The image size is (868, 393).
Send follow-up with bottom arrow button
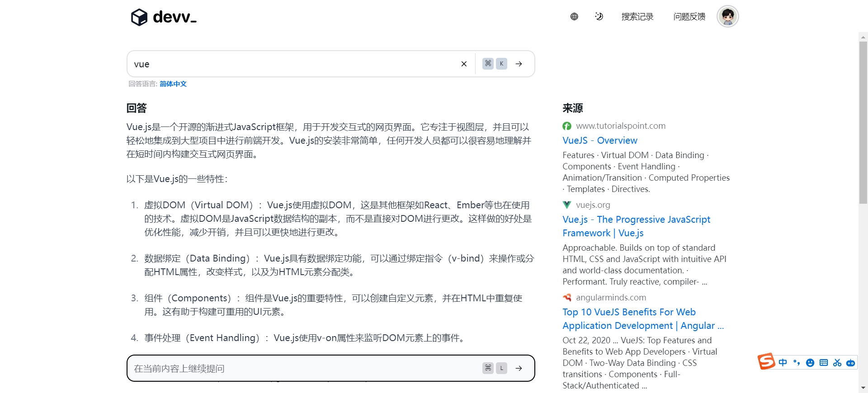[x=519, y=369]
